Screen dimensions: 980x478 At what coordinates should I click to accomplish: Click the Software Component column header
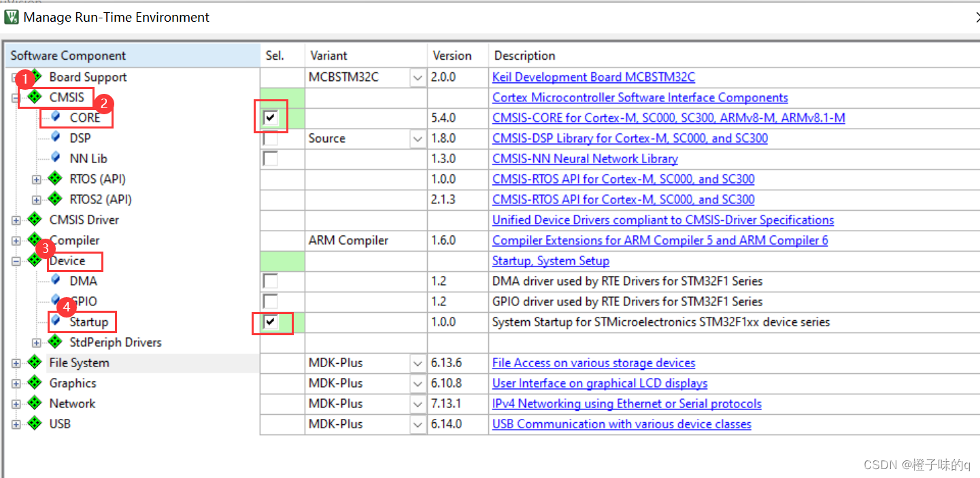coord(133,56)
